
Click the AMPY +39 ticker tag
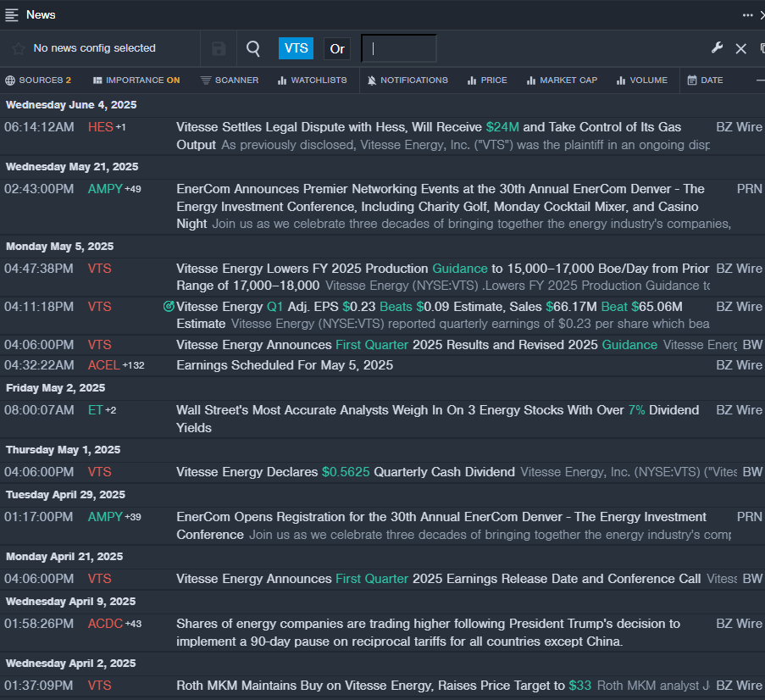tap(114, 517)
